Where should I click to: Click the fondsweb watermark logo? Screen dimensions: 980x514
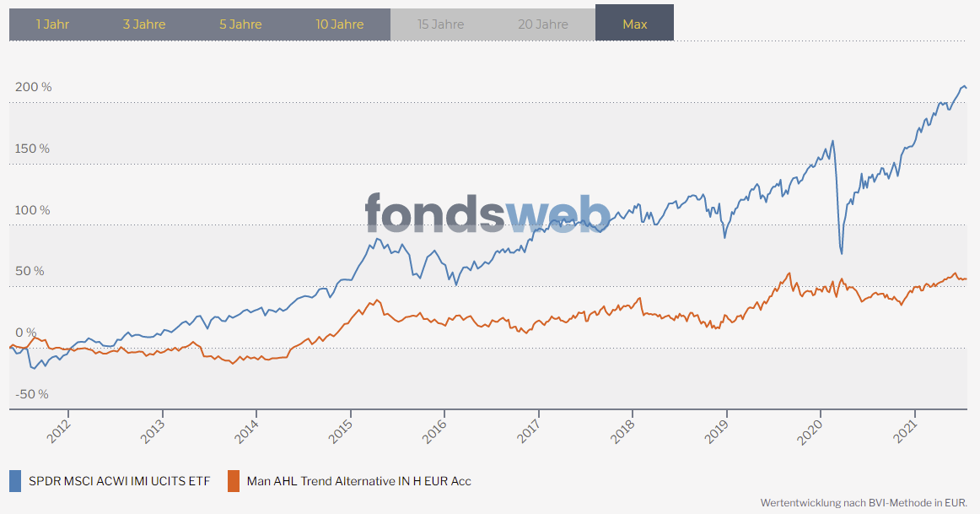pyautogui.click(x=487, y=213)
